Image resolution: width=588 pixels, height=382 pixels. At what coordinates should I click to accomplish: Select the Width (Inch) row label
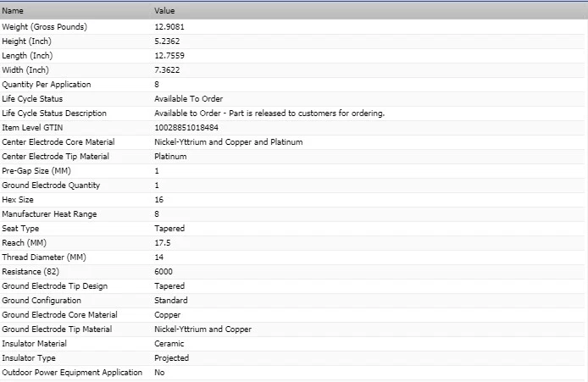point(25,69)
